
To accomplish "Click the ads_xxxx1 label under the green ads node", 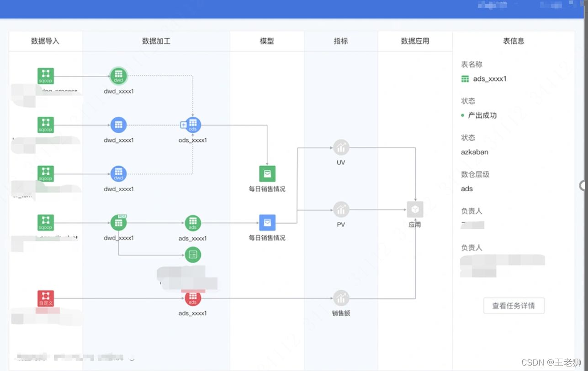I will click(x=193, y=238).
